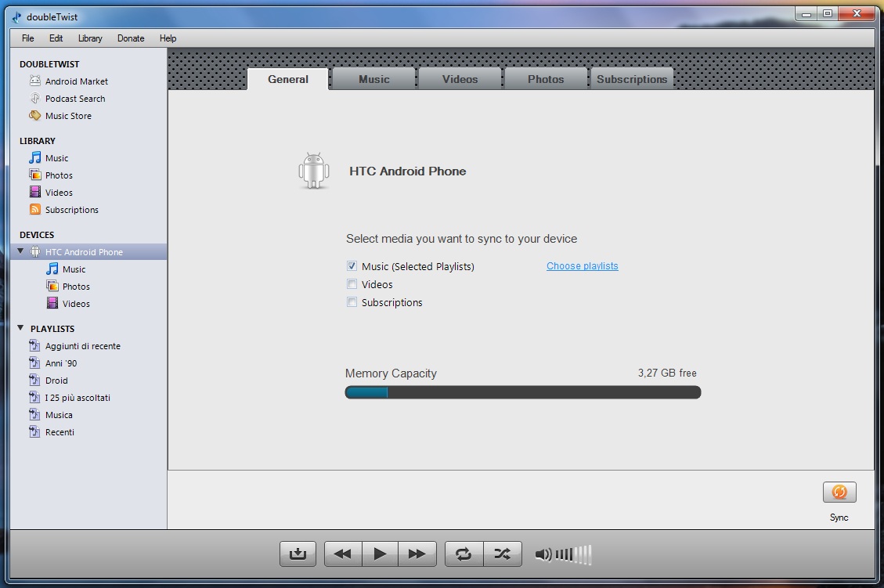Click the Android robot device image

313,171
